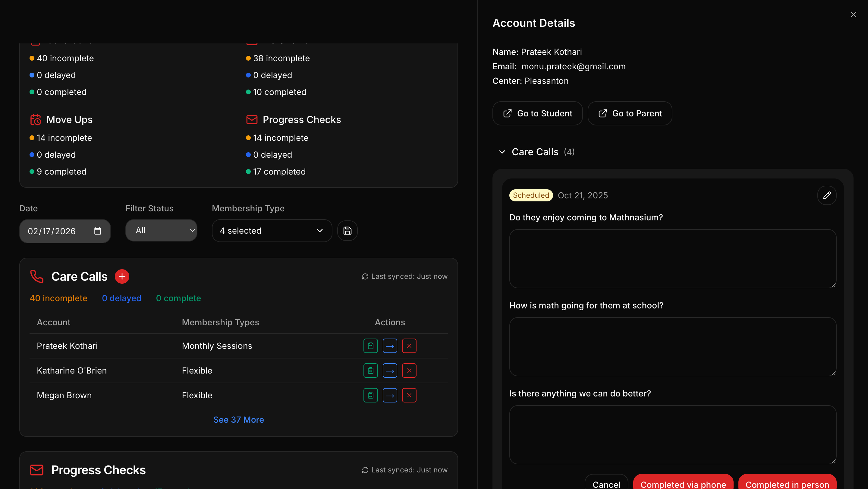Click the red plus to add a Care Call
The width and height of the screenshot is (868, 489).
pos(122,276)
